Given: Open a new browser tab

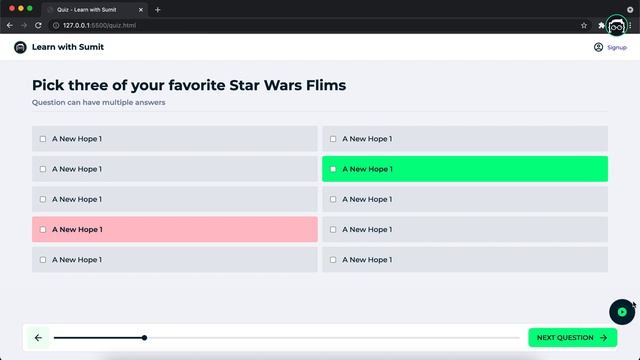Looking at the screenshot, I should click(158, 9).
